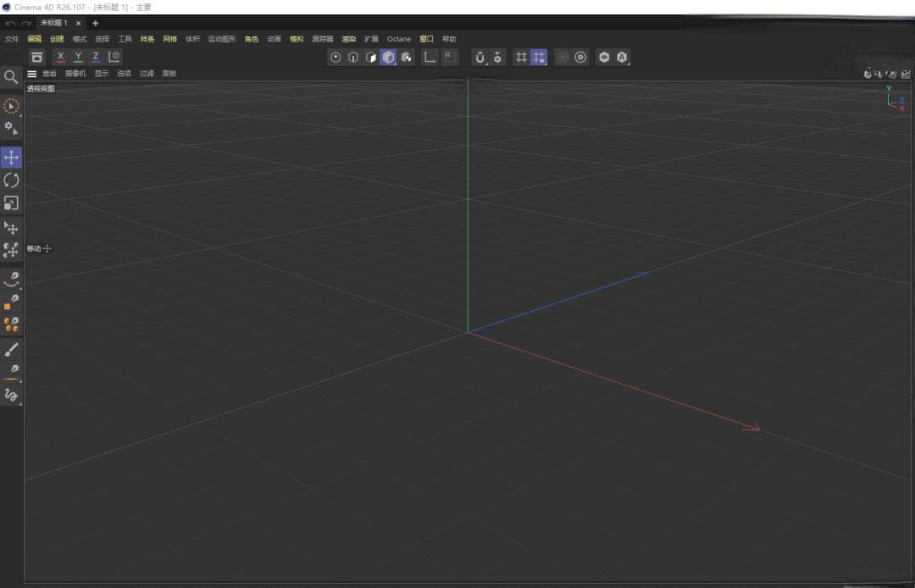Click the greyed-out circle icon in top toolbar
The width and height of the screenshot is (915, 588).
(x=563, y=57)
